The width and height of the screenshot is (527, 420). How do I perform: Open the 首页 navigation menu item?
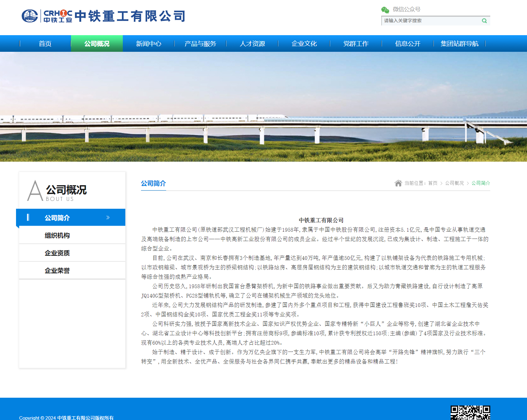45,44
